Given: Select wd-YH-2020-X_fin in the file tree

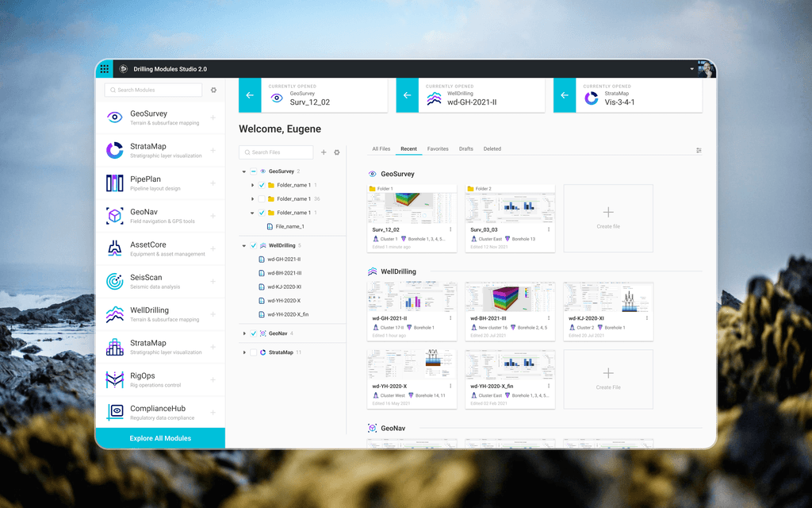Looking at the screenshot, I should point(288,314).
